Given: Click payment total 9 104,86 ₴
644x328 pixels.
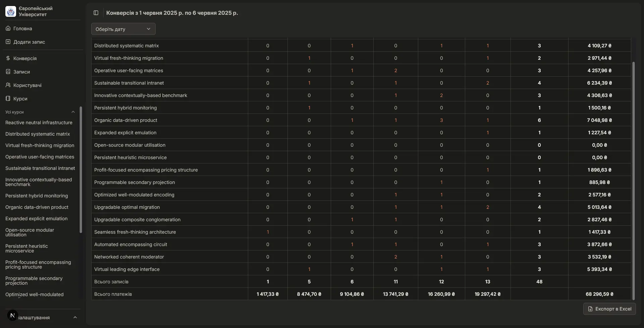Looking at the screenshot, I should [352, 294].
